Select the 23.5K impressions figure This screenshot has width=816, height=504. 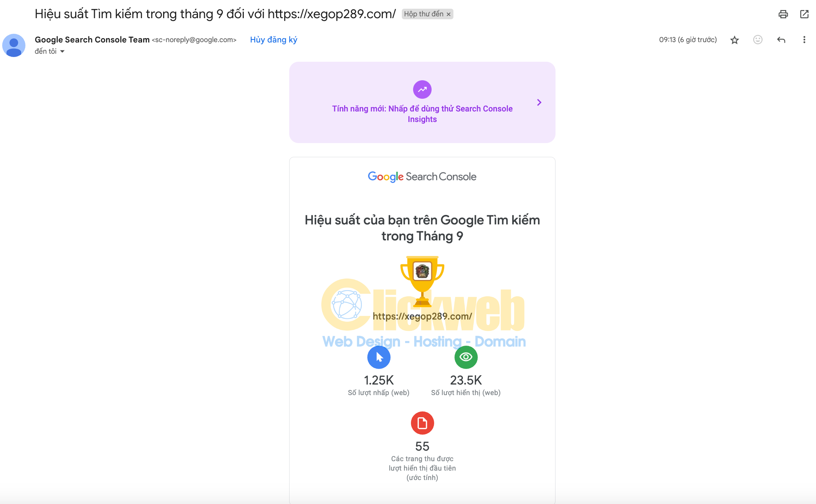tap(466, 380)
